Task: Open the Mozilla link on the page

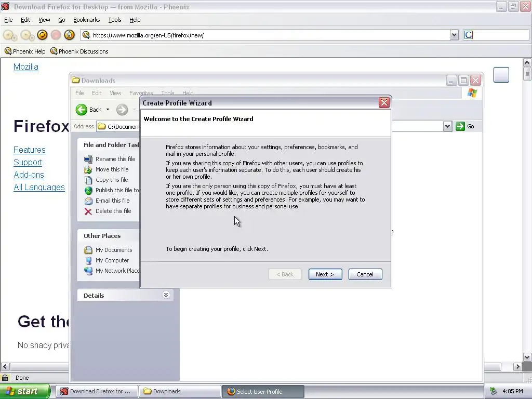Action: pos(26,67)
